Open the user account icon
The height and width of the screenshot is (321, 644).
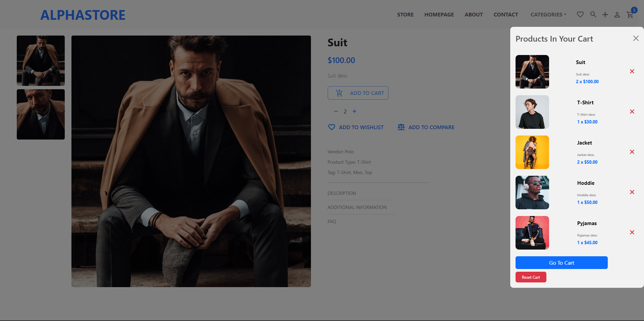click(617, 15)
